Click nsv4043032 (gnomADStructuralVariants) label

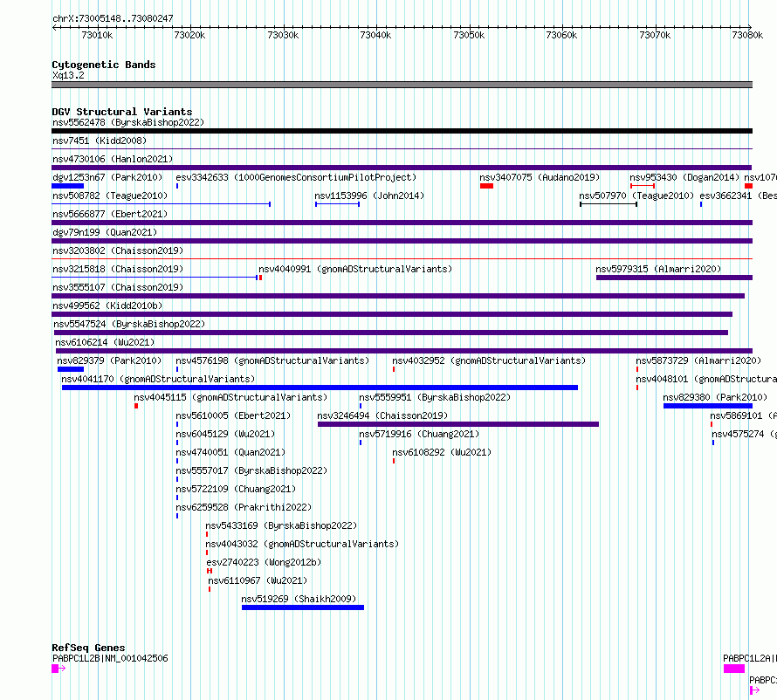coord(302,544)
